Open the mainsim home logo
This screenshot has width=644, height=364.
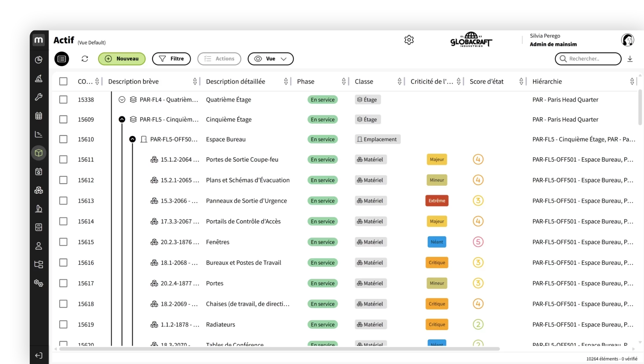(x=39, y=40)
